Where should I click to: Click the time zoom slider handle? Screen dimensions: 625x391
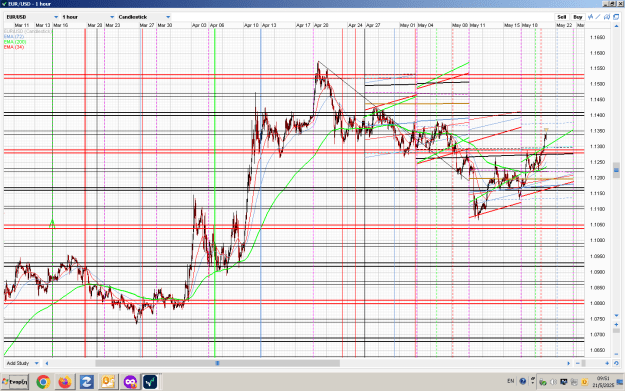[584, 363]
